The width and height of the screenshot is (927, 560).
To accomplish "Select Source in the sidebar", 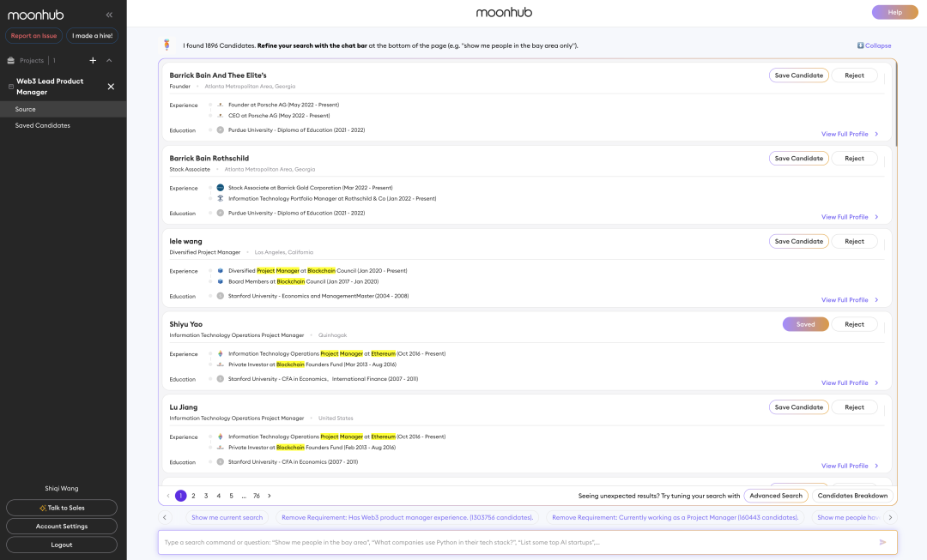I will [x=26, y=109].
